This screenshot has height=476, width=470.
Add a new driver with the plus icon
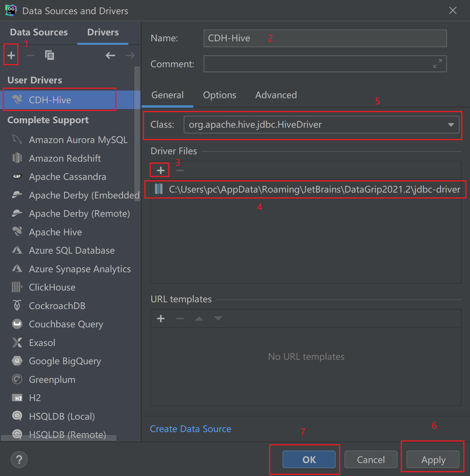point(11,55)
